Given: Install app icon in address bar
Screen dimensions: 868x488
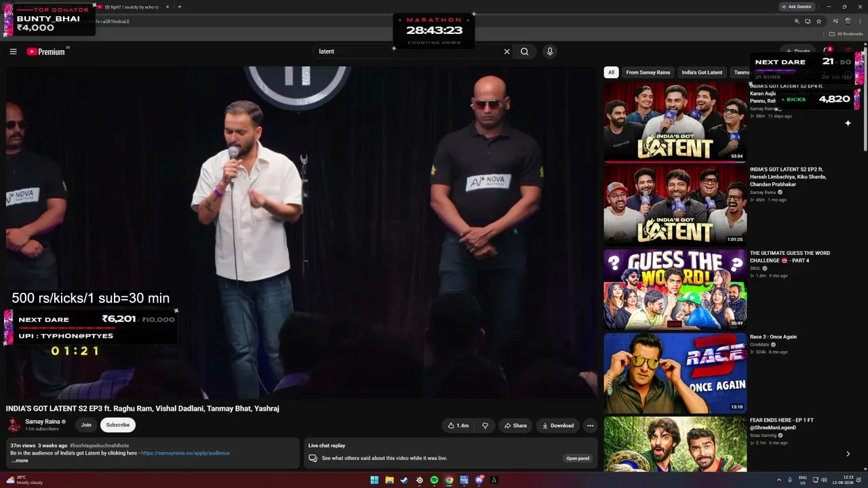Looking at the screenshot, I should click(x=808, y=21).
